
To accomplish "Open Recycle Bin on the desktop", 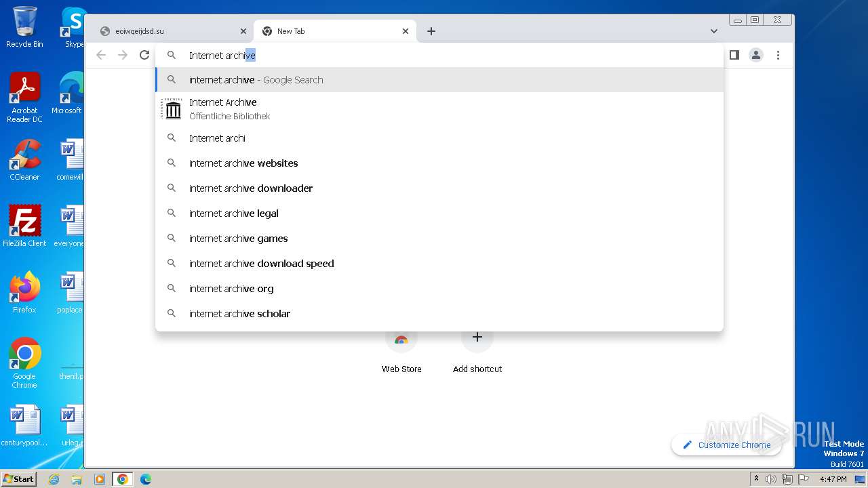I will coord(24,27).
